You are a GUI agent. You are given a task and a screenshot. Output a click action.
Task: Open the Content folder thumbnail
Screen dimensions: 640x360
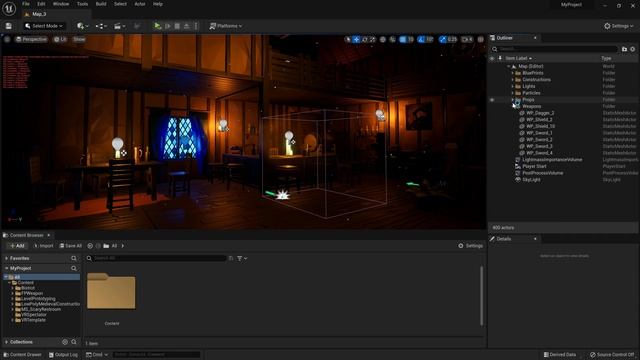click(111, 291)
